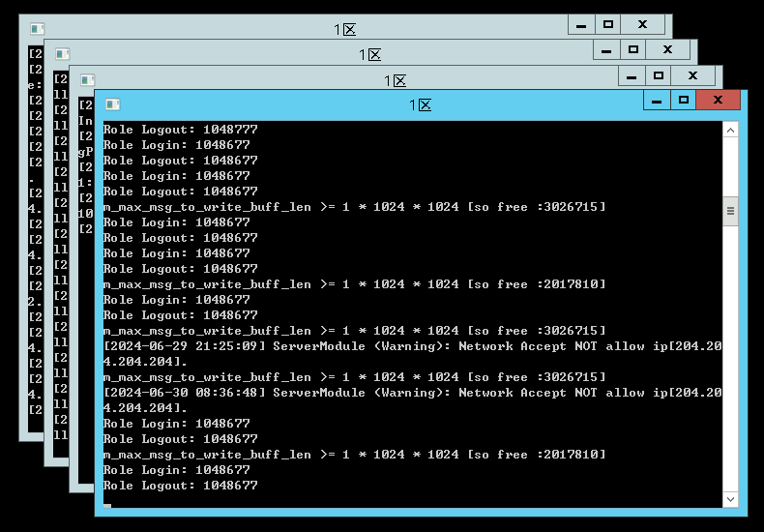Open the system menu icon of the front console window
The image size is (764, 532).
pos(112,104)
